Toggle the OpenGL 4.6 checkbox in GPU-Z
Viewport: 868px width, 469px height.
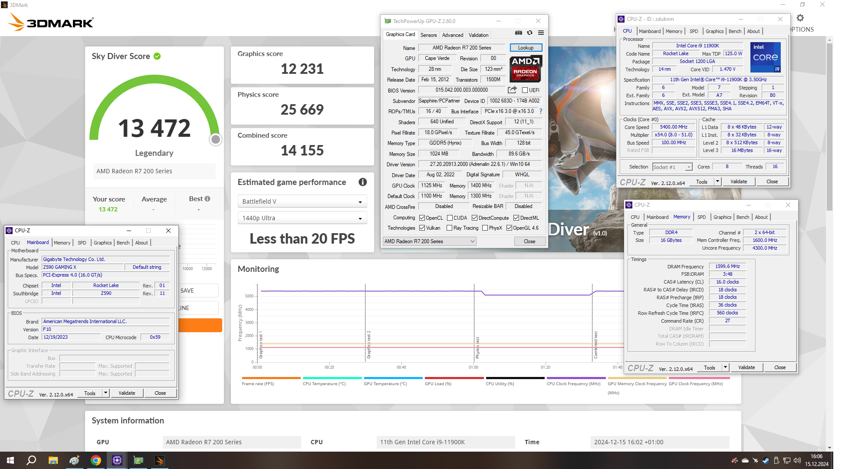(x=509, y=228)
